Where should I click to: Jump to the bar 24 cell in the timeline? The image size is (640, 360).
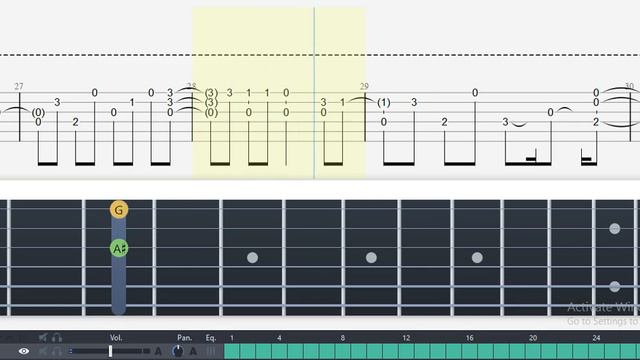596,351
